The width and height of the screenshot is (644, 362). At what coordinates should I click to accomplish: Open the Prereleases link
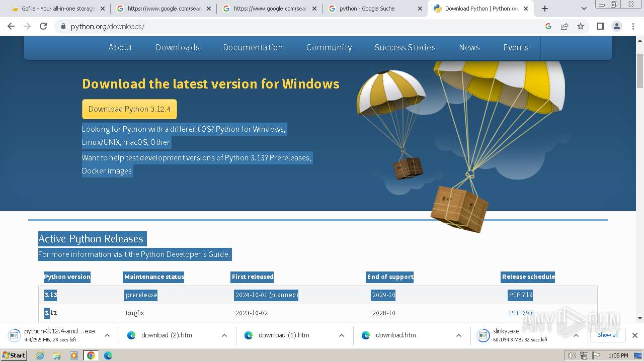click(290, 158)
